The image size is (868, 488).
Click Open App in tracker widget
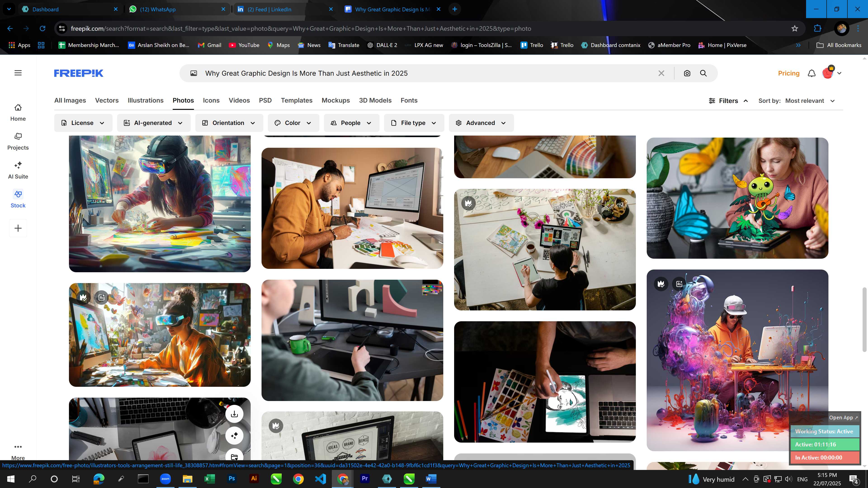(843, 418)
